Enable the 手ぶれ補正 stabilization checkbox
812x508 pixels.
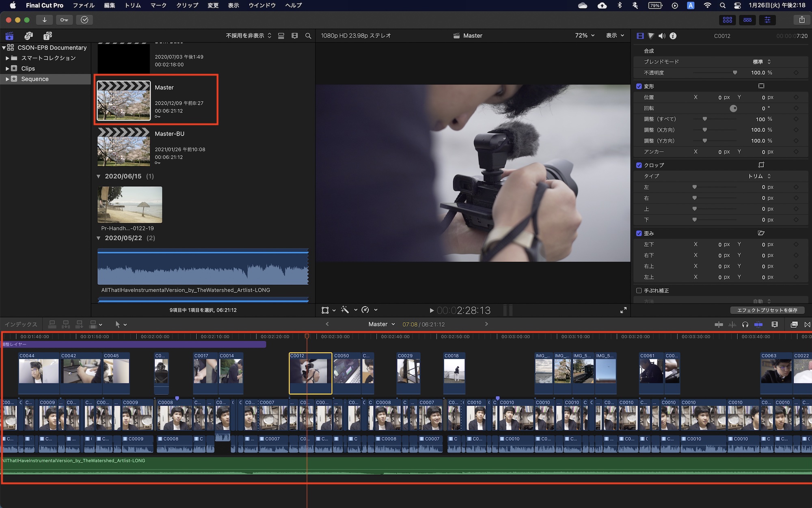click(x=639, y=291)
